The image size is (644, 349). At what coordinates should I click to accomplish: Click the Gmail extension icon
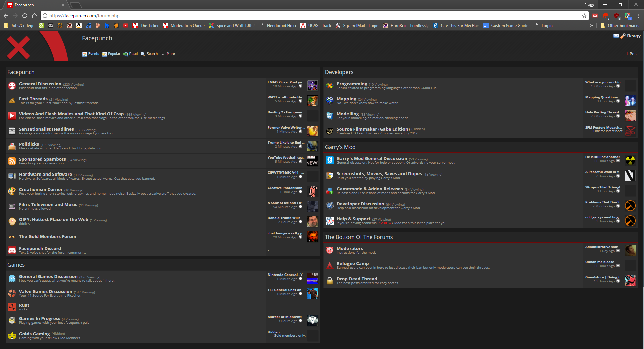click(x=595, y=16)
